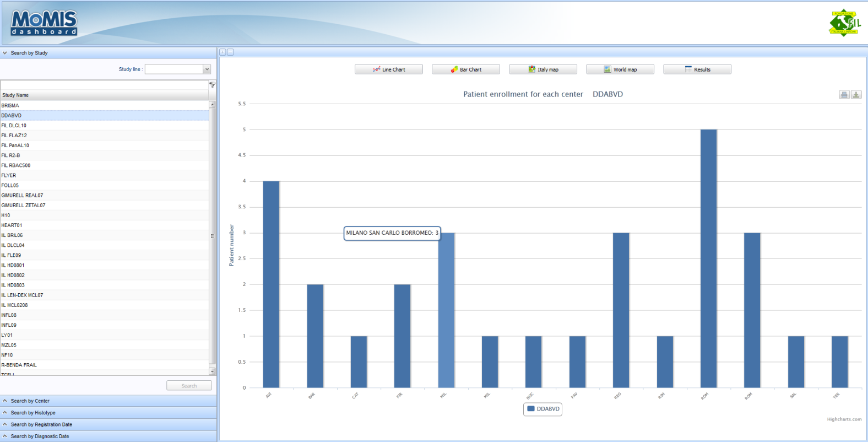Click the study list scrollbar thumb
The width and height of the screenshot is (868, 442).
(x=212, y=235)
